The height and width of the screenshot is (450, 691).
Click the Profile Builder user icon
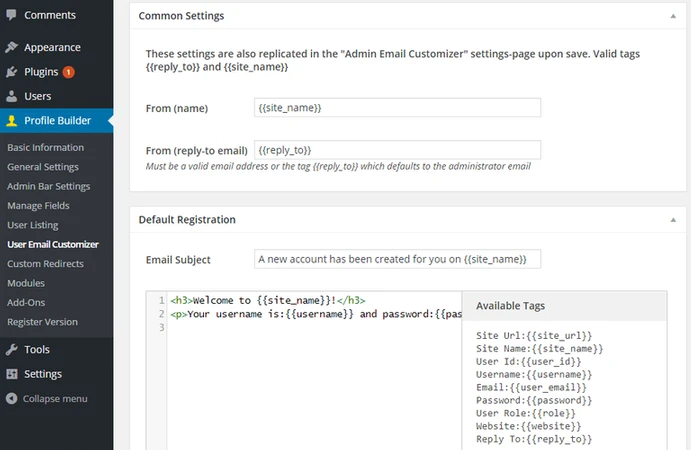(x=11, y=120)
